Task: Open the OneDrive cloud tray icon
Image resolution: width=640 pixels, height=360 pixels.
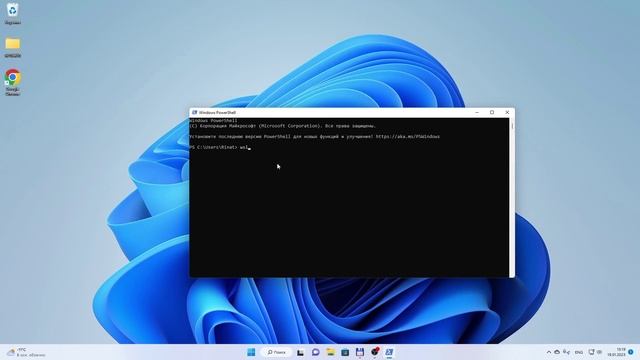Action: tap(557, 352)
